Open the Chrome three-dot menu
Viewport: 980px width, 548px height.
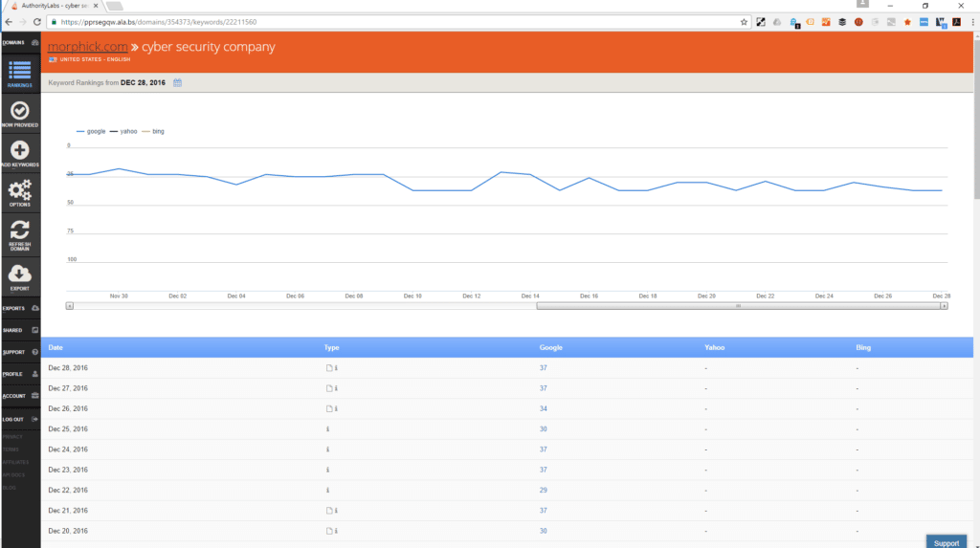pos(972,22)
